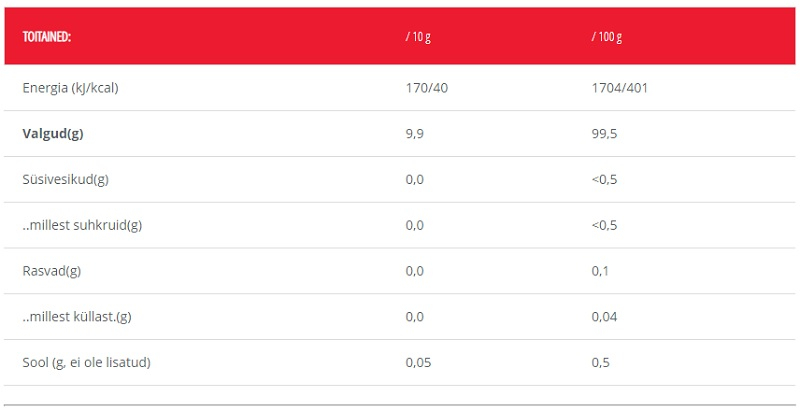Select the 9,9 protein value

pos(415,134)
